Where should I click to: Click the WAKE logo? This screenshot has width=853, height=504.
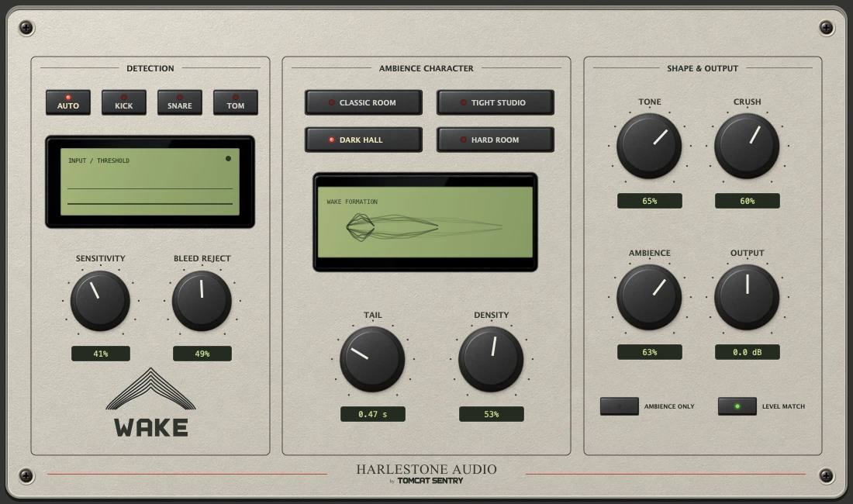[x=150, y=403]
